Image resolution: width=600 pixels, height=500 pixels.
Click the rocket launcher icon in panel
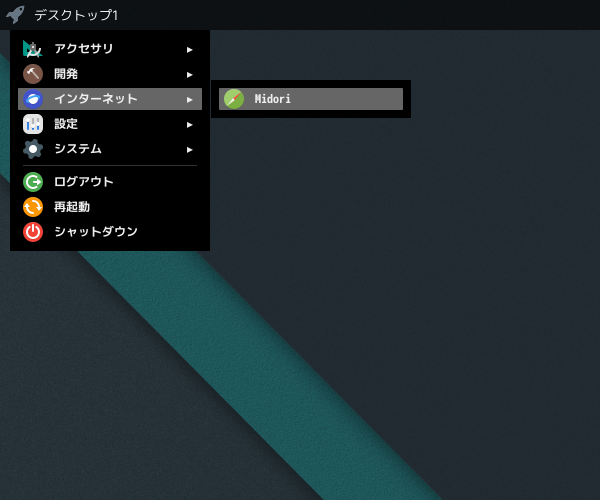[15, 15]
